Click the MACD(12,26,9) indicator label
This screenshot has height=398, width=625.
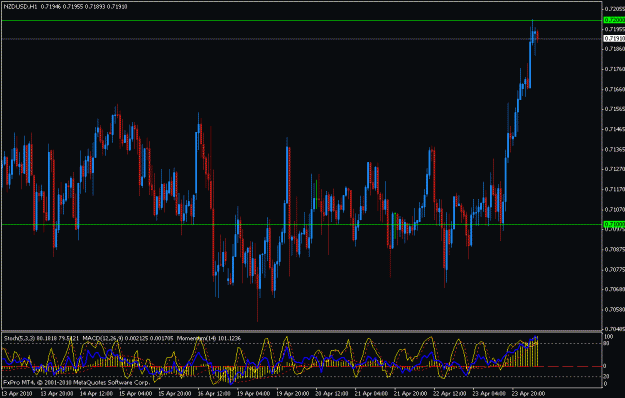tap(103, 339)
